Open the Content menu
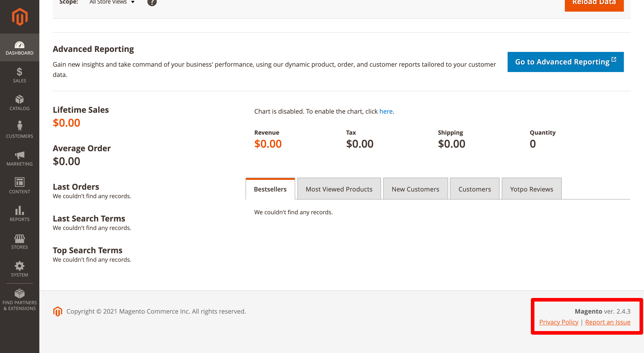This screenshot has width=644, height=353. click(19, 186)
